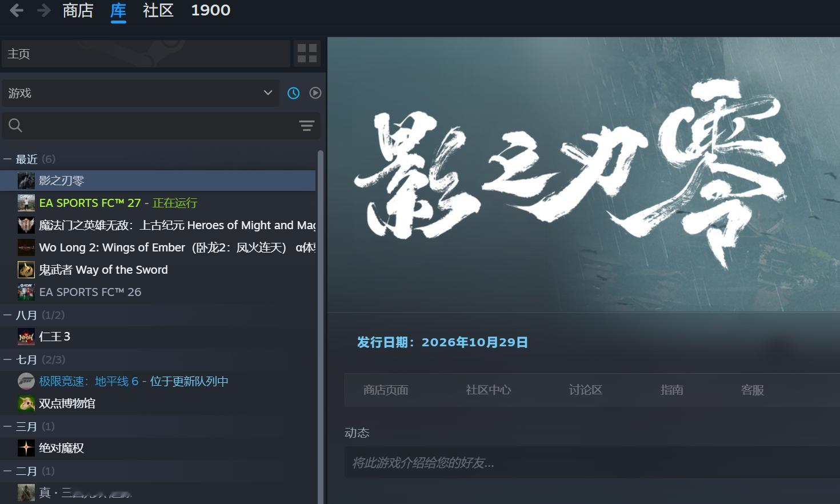Toggle ready-to-play filter icon
Image resolution: width=840 pixels, height=504 pixels.
(315, 93)
